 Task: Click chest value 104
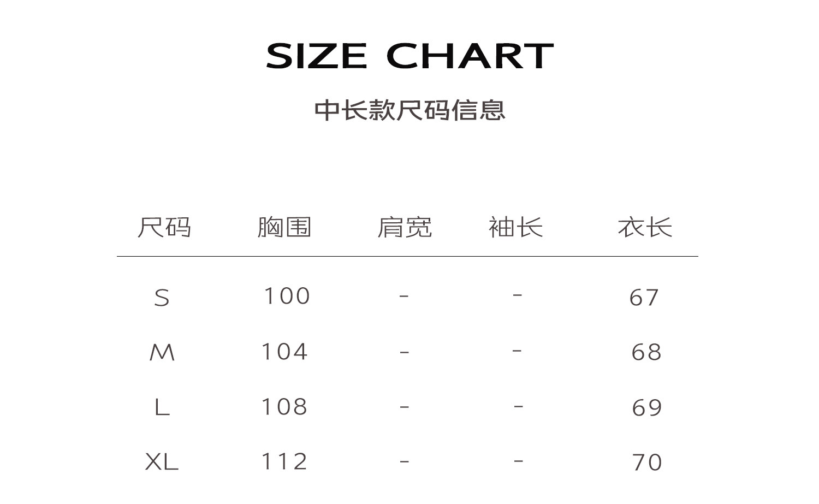point(284,352)
